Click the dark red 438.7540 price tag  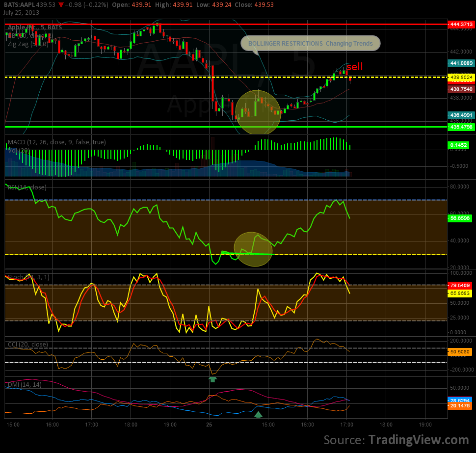point(461,89)
